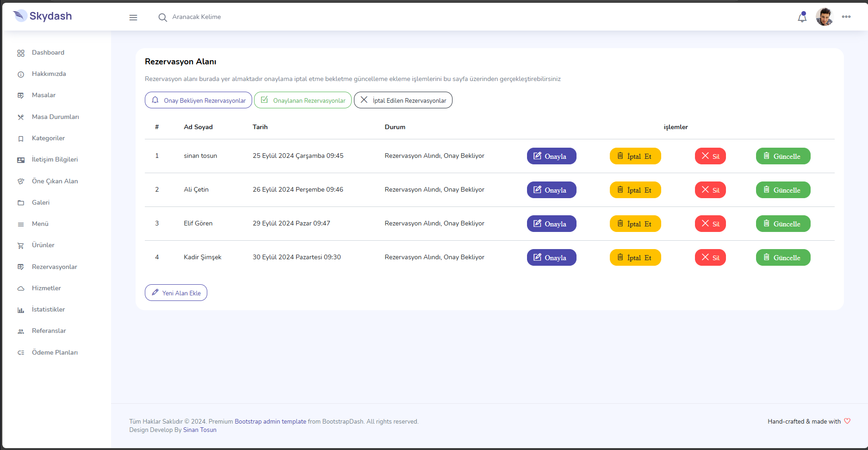Image resolution: width=868 pixels, height=450 pixels.
Task: Show Onay Bekliyen Rezervasyonlar filter
Action: point(198,100)
